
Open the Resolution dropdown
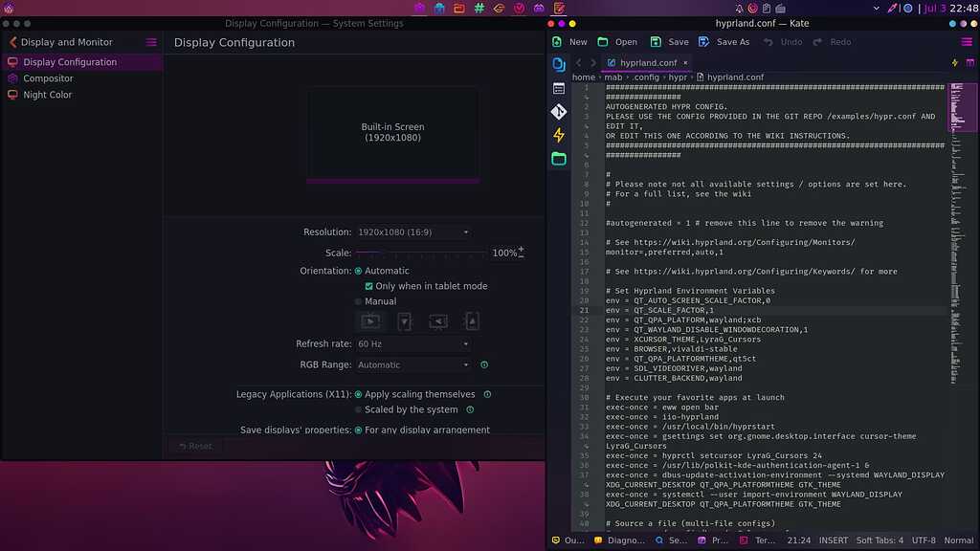tap(412, 231)
